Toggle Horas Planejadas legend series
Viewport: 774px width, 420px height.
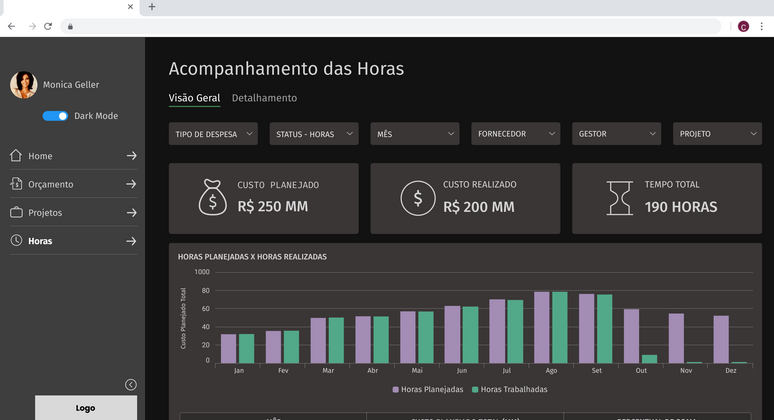(x=428, y=389)
